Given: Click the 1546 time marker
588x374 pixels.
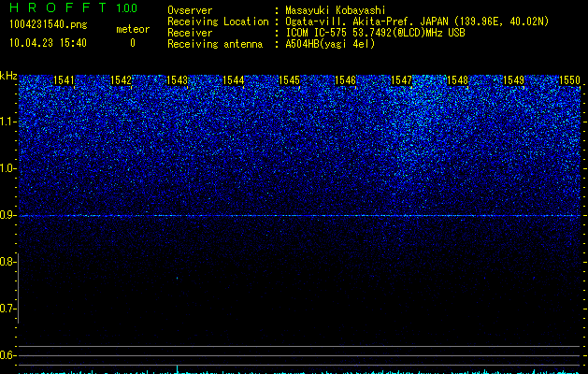Looking at the screenshot, I should point(345,80).
